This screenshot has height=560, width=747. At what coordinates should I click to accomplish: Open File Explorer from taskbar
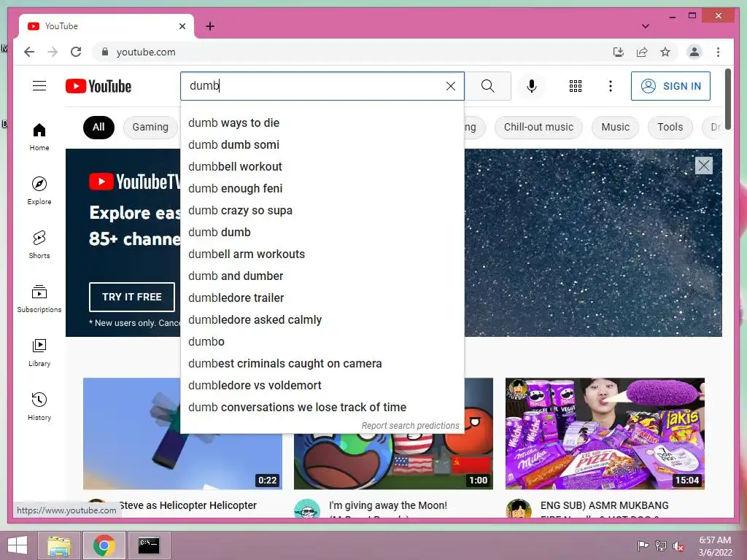point(59,545)
